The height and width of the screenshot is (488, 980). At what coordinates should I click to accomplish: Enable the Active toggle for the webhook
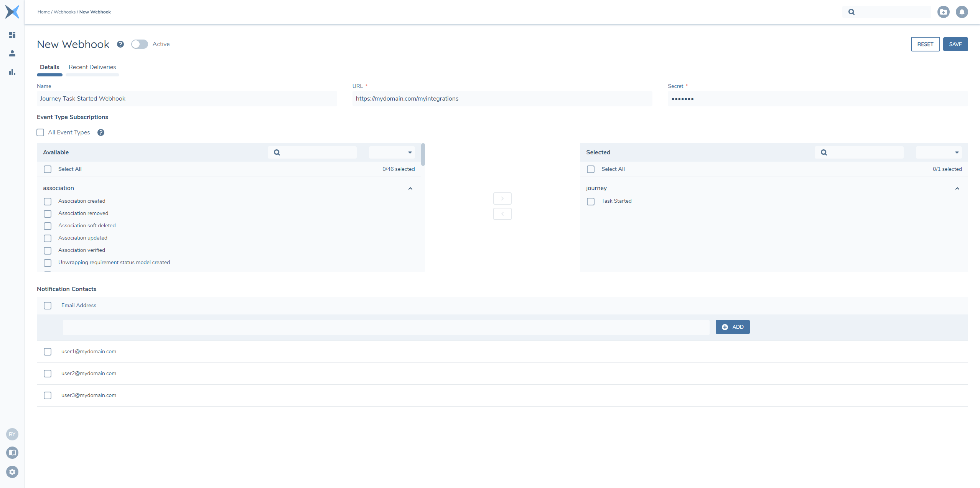click(140, 44)
